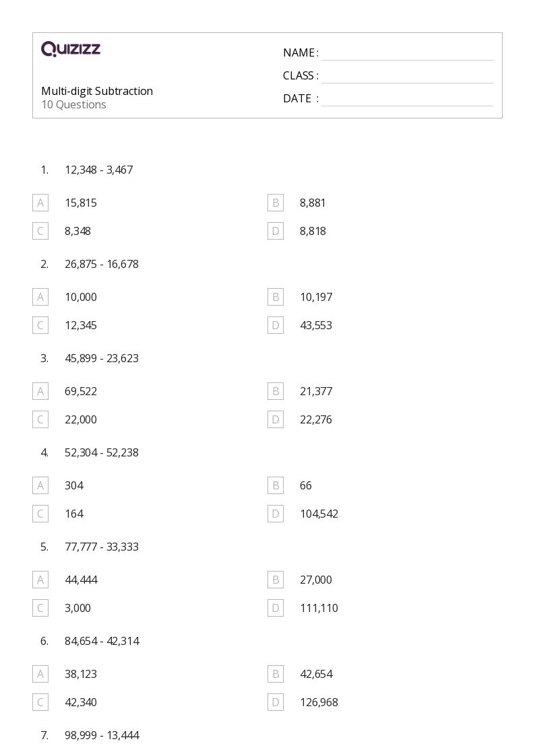Pick option D 43,553 box

[x=276, y=325]
